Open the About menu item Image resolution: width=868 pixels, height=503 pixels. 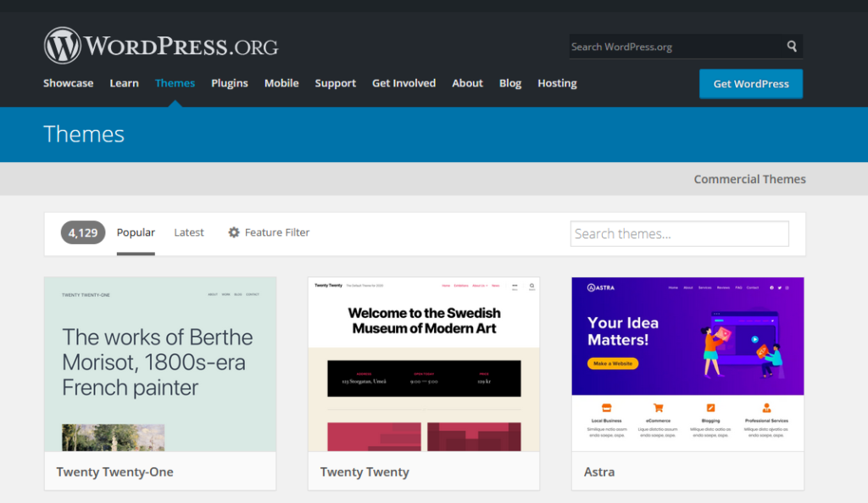(x=467, y=83)
